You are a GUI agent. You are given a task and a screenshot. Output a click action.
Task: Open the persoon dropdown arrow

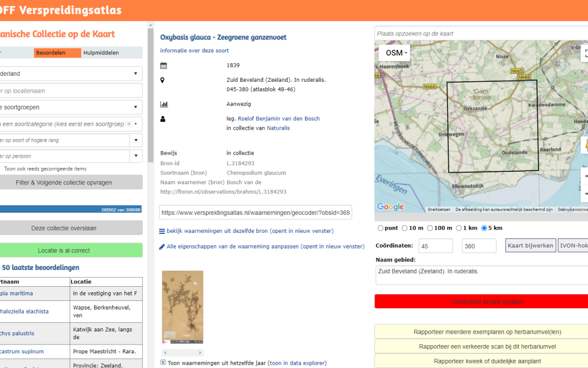click(136, 156)
